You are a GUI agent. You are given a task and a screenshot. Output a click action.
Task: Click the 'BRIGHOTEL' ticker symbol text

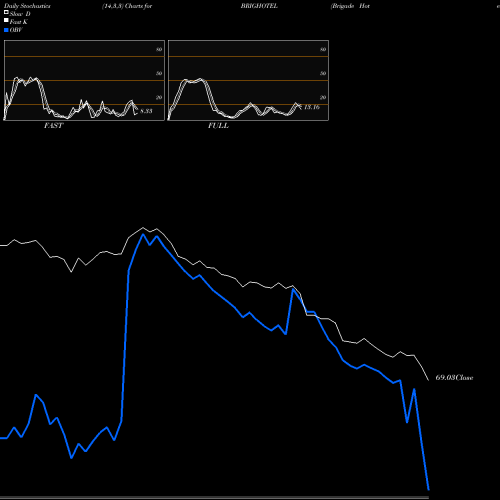click(x=259, y=6)
